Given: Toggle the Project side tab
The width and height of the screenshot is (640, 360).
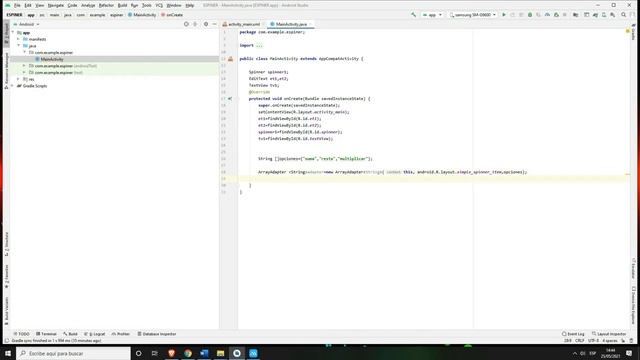Looking at the screenshot, I should 6,33.
